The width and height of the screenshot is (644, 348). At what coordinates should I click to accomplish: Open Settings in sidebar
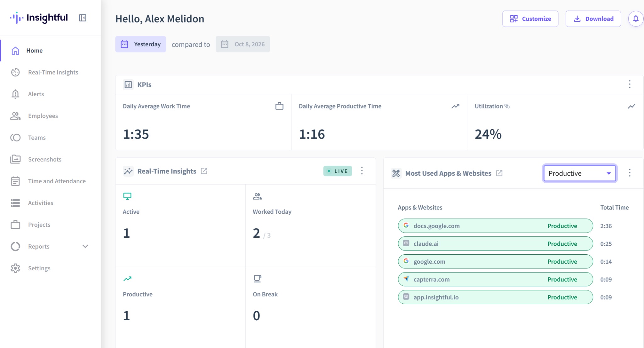point(50,268)
